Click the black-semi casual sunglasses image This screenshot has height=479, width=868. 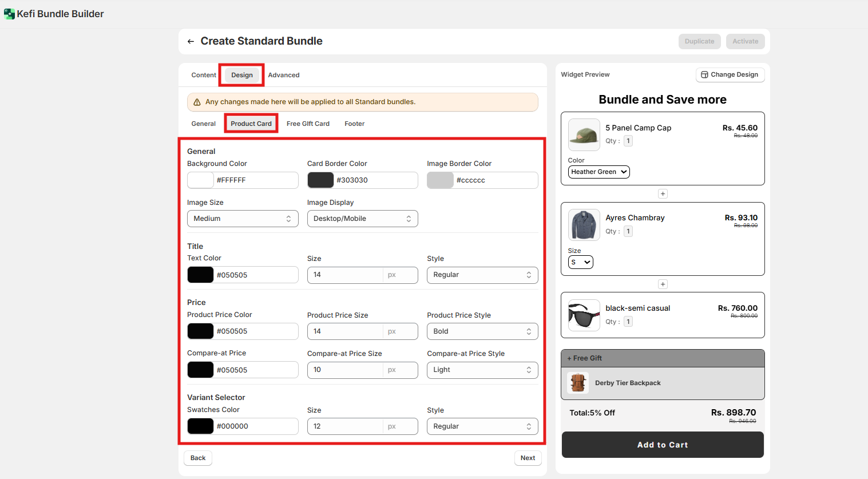click(584, 315)
